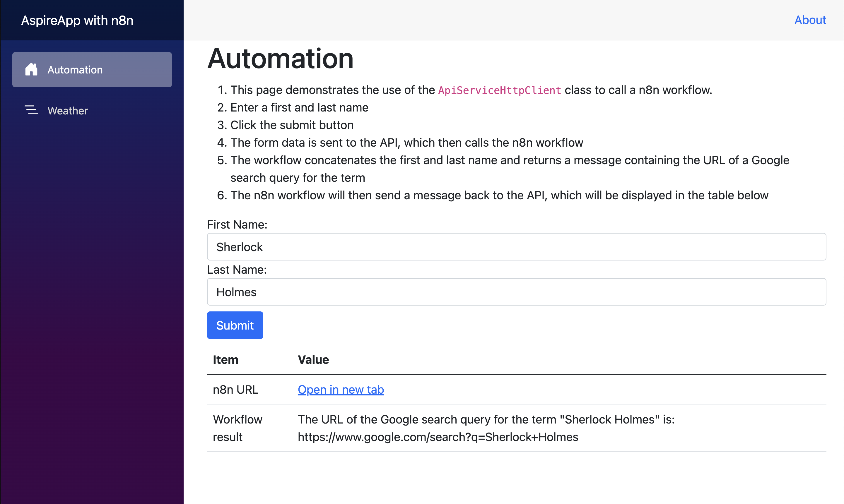Click the ApiServiceHttpClient code text

500,90
